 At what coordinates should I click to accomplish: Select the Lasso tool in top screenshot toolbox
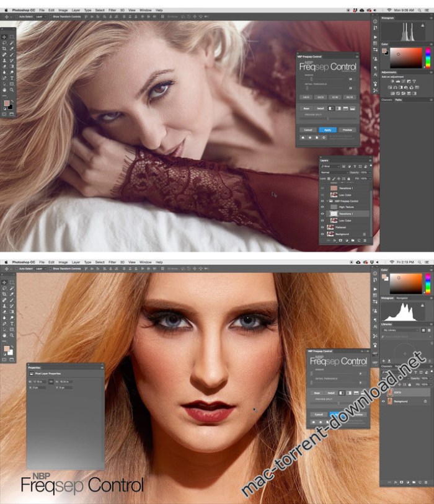tap(4, 43)
